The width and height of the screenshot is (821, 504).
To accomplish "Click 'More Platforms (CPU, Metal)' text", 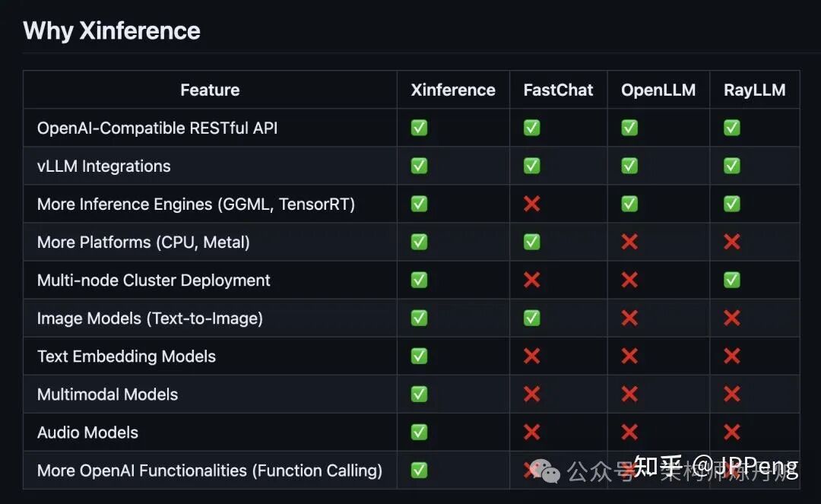I will 144,242.
